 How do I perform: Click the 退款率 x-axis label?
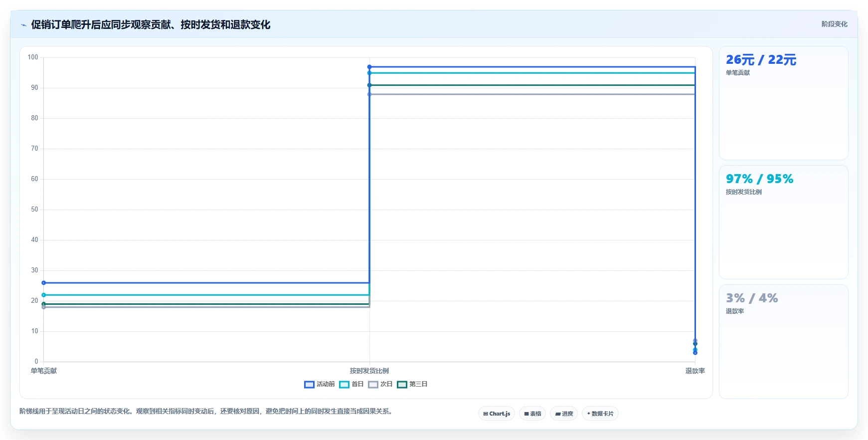click(695, 371)
